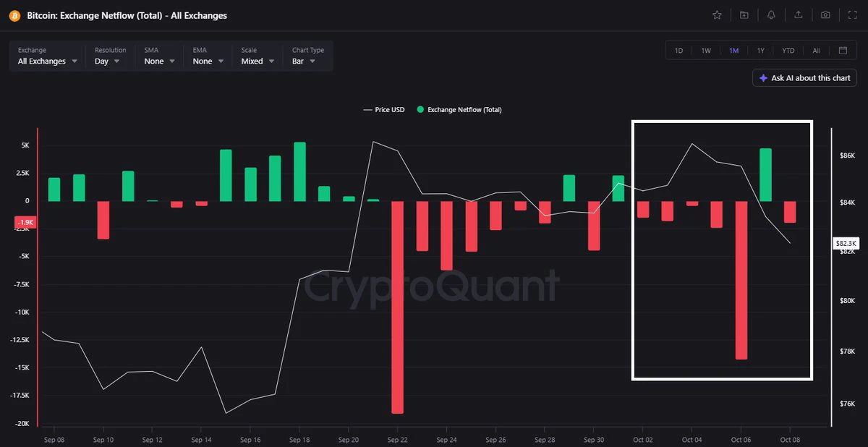Set an alert with the bell icon
The width and height of the screenshot is (868, 447).
coord(771,14)
